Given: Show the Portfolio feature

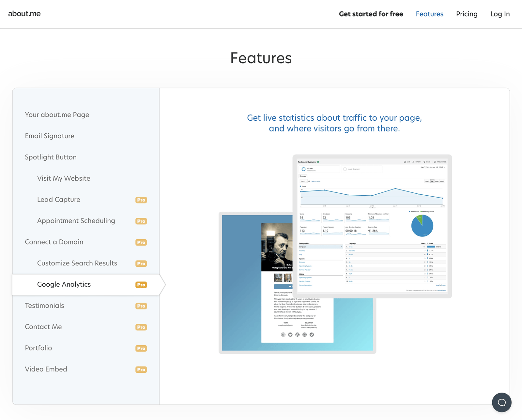Looking at the screenshot, I should pos(38,348).
